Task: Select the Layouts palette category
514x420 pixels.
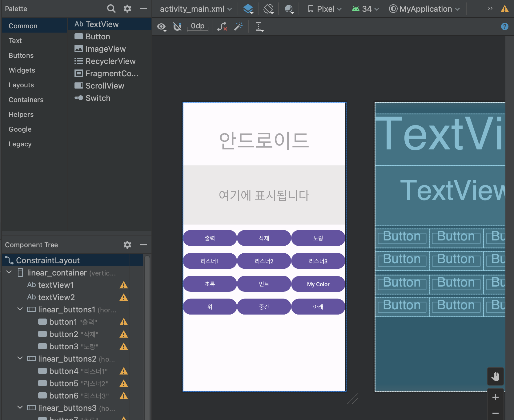Action: pyautogui.click(x=21, y=85)
